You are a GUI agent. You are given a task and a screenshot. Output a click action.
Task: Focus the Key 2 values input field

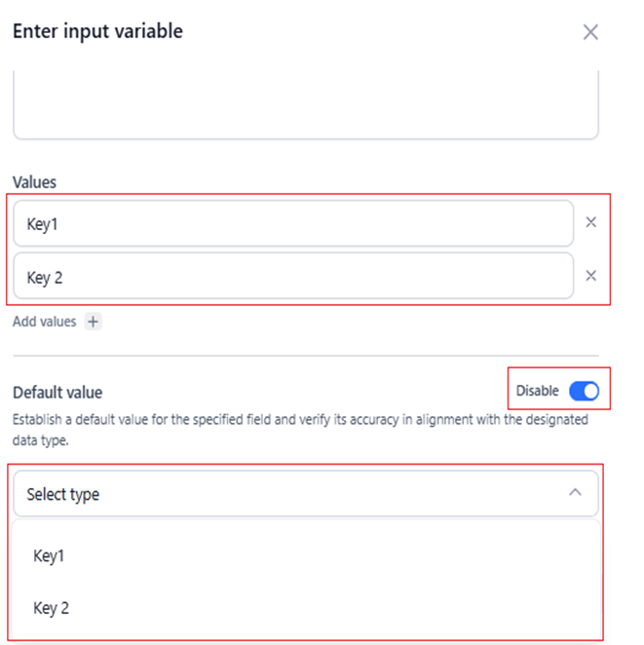click(x=292, y=277)
